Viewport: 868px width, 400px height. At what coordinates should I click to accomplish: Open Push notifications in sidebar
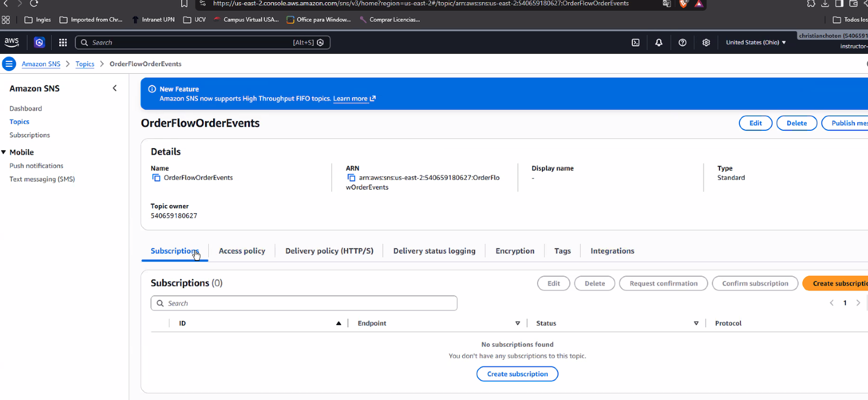(36, 166)
